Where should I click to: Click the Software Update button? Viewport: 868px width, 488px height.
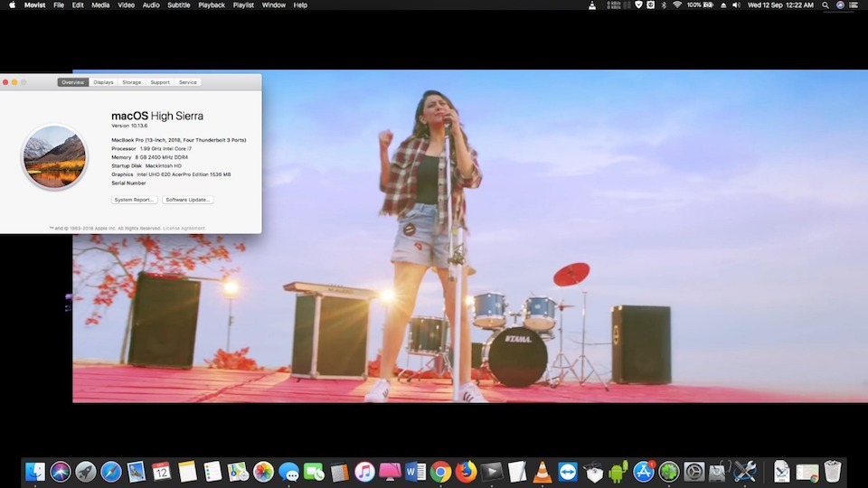188,200
